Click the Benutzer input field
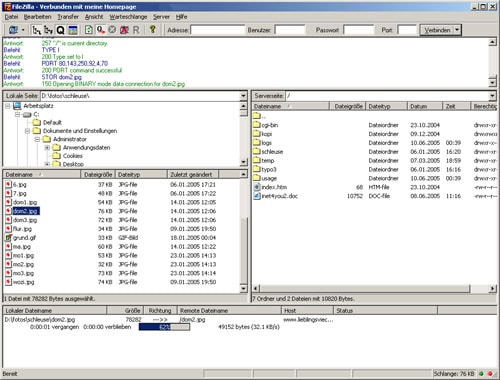The image size is (500, 380). tap(290, 30)
